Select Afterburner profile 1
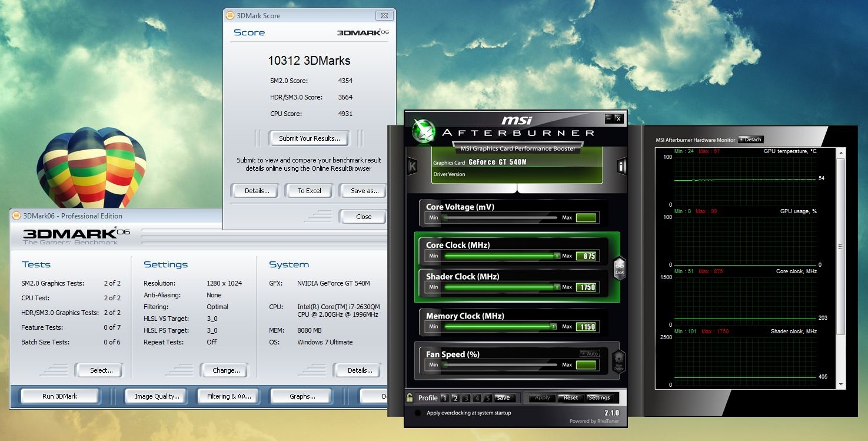The height and width of the screenshot is (441, 868). coord(445,398)
